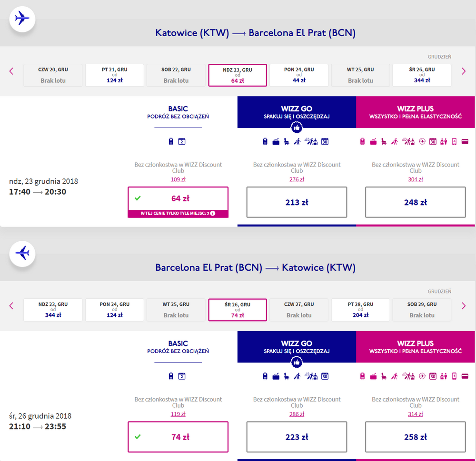Select outbound date PT 21, GRU 124 zł
Viewport: 476px width, 461px height.
[x=114, y=75]
